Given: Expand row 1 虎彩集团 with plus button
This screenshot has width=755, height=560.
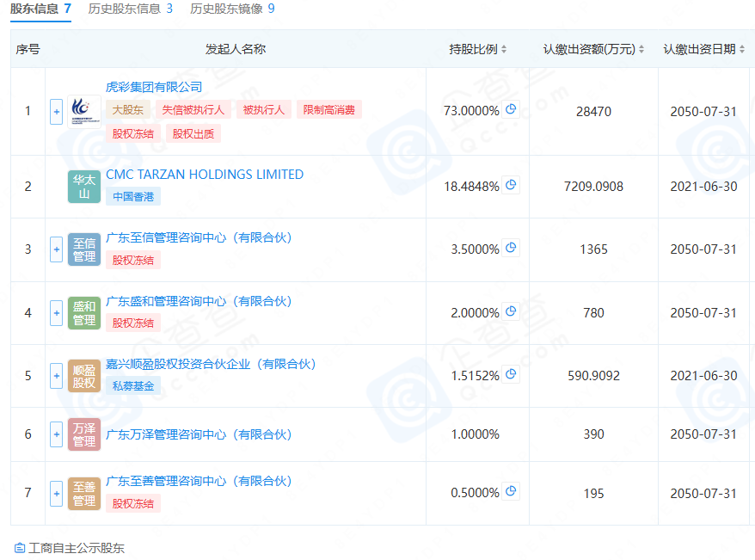Looking at the screenshot, I should click(x=57, y=111).
